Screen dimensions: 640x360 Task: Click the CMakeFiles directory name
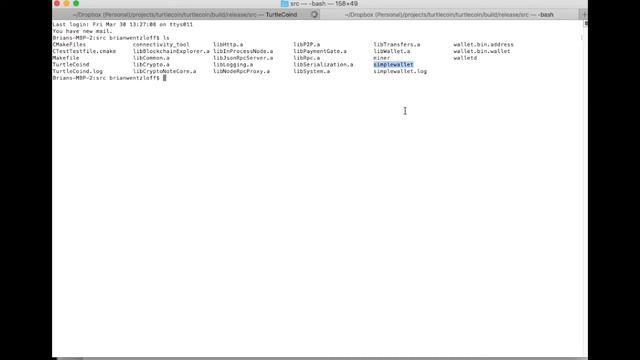69,44
